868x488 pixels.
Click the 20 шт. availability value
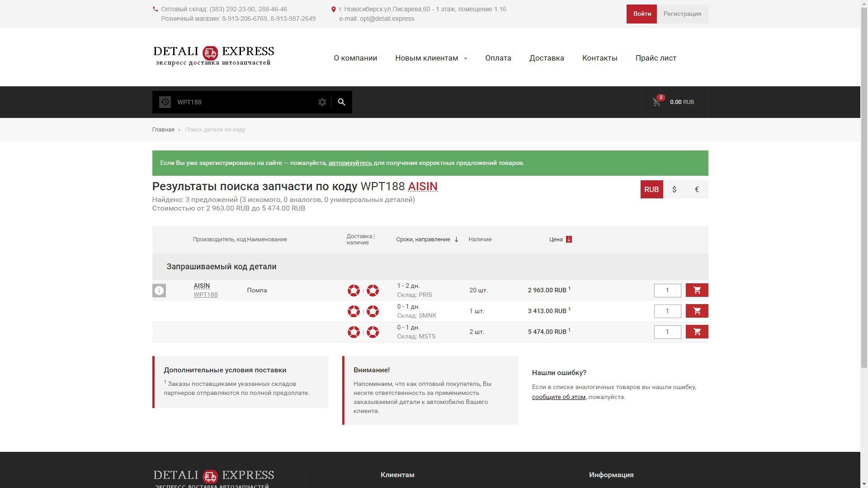pyautogui.click(x=478, y=290)
